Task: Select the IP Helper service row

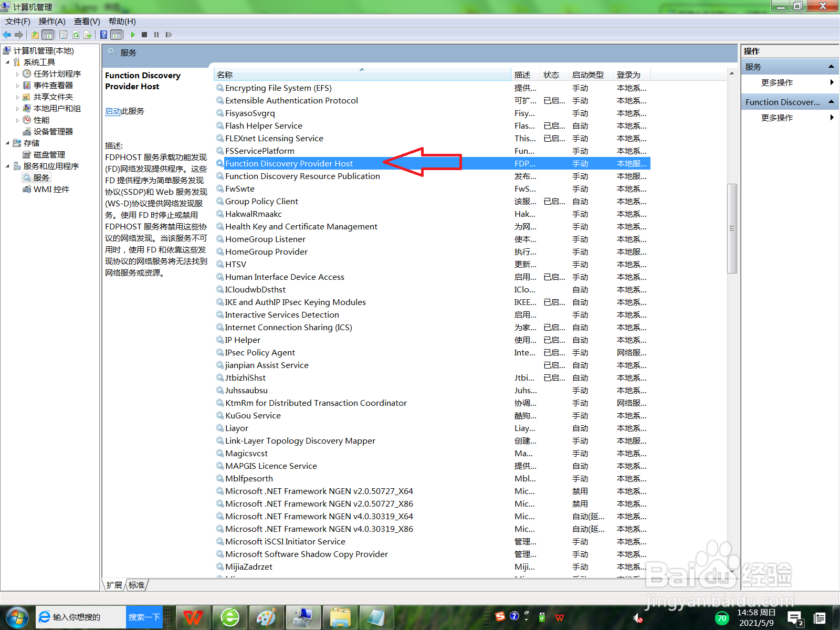Action: (x=432, y=340)
